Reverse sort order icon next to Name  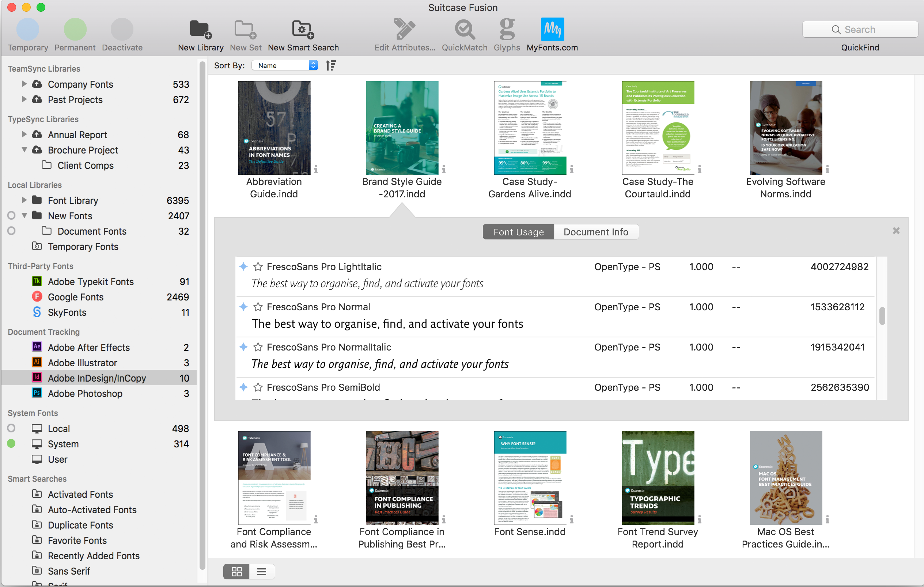[x=330, y=65]
